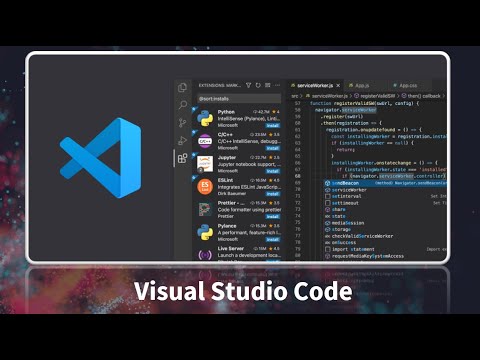This screenshot has width=480, height=360.
Task: Click the Jupyter extension logo
Action: click(x=205, y=164)
